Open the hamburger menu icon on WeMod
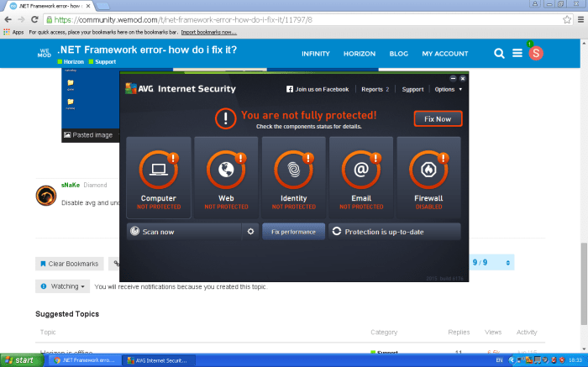The height and width of the screenshot is (367, 588). (517, 53)
